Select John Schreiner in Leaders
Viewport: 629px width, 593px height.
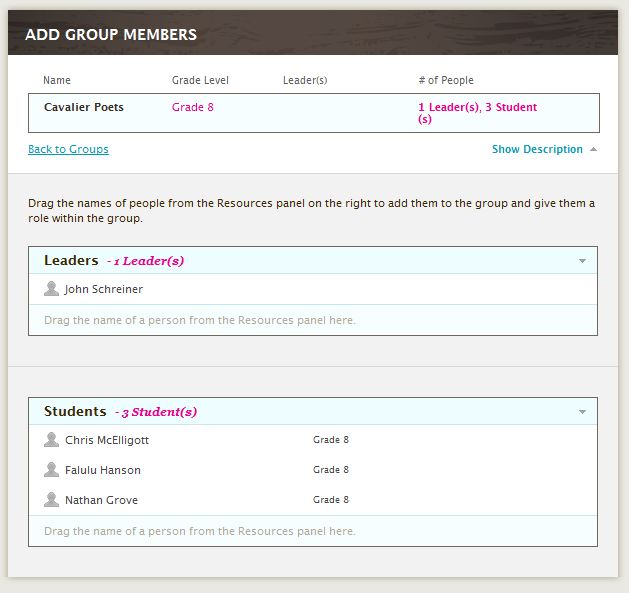coord(104,290)
